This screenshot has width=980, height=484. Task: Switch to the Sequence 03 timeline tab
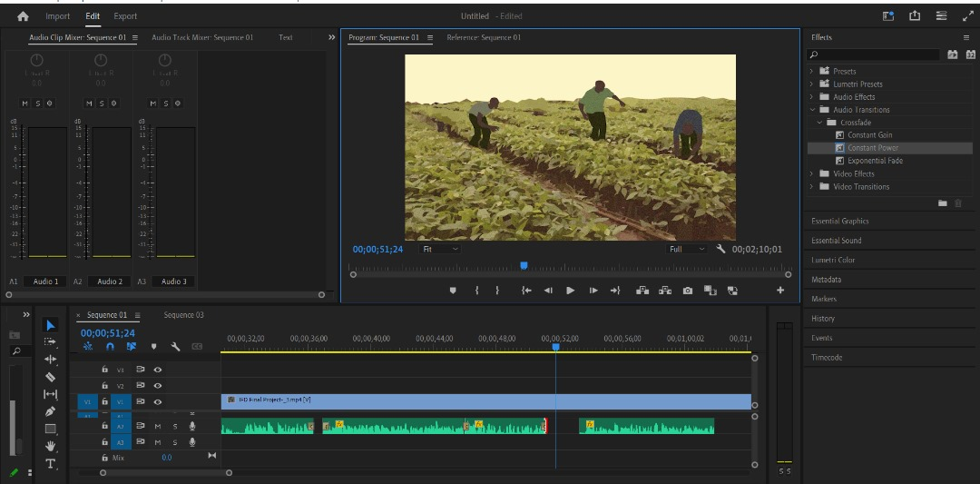coord(183,315)
